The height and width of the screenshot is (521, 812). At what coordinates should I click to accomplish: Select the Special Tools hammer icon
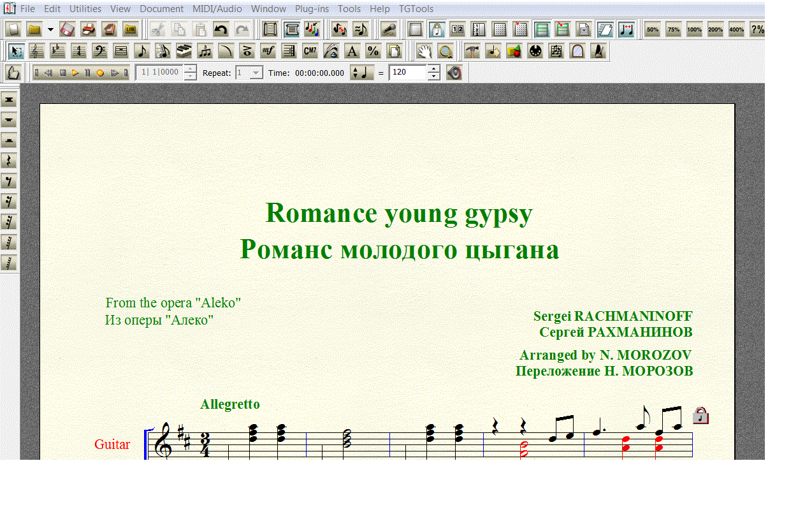472,51
